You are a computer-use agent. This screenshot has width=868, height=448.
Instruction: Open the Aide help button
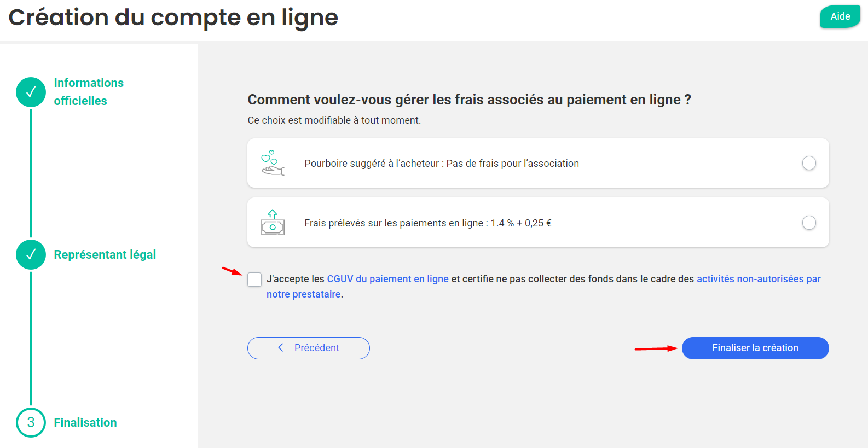point(840,16)
